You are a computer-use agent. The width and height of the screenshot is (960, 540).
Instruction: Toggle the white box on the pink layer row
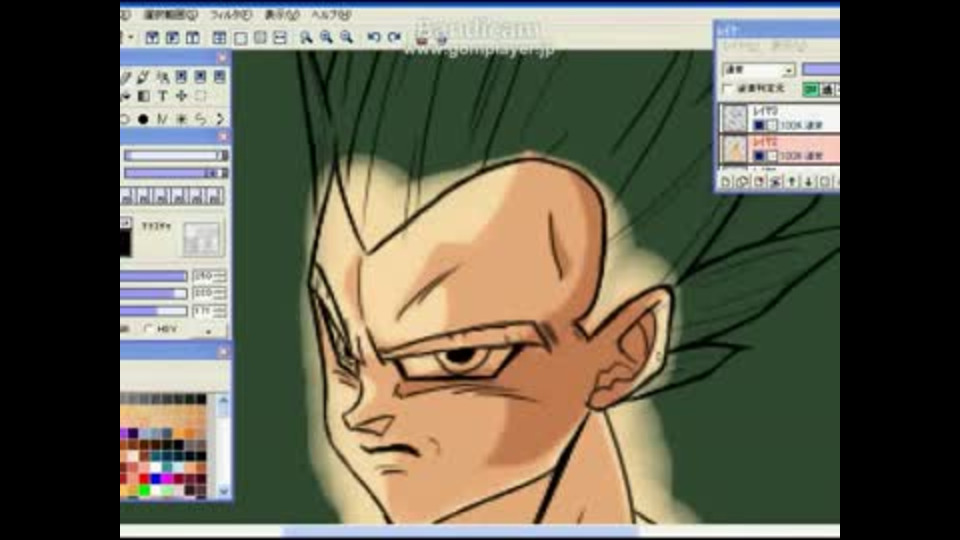pos(771,156)
